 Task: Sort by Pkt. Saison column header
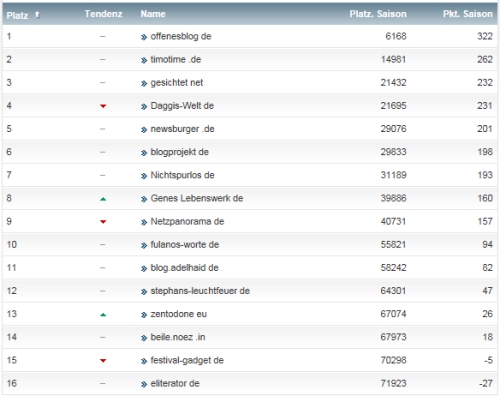pyautogui.click(x=468, y=14)
